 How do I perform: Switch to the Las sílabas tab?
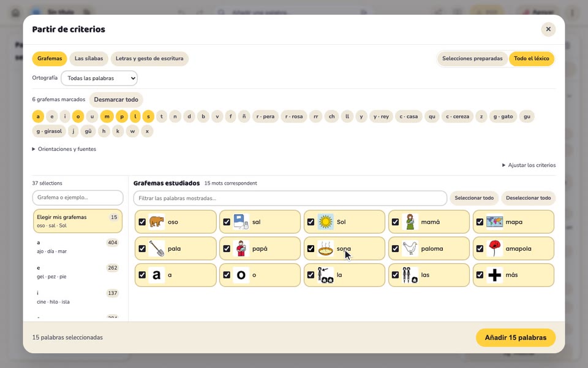tap(89, 59)
